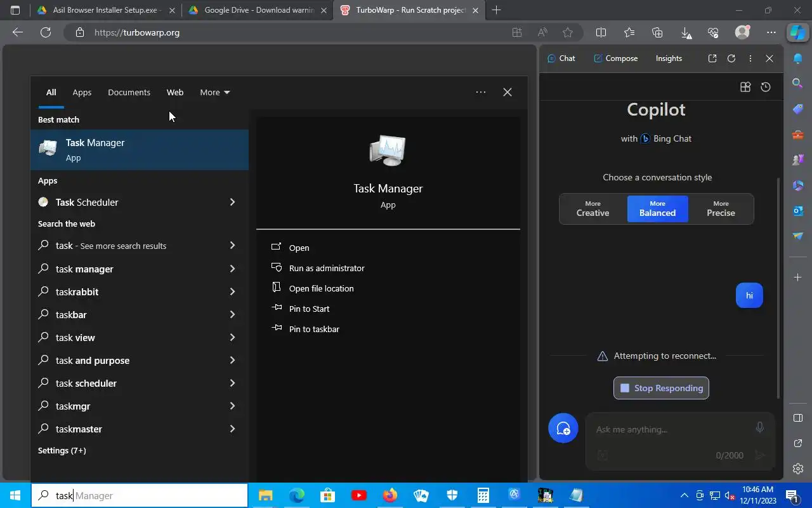Start a new topic in Copilot
This screenshot has height=508, width=812.
click(563, 428)
